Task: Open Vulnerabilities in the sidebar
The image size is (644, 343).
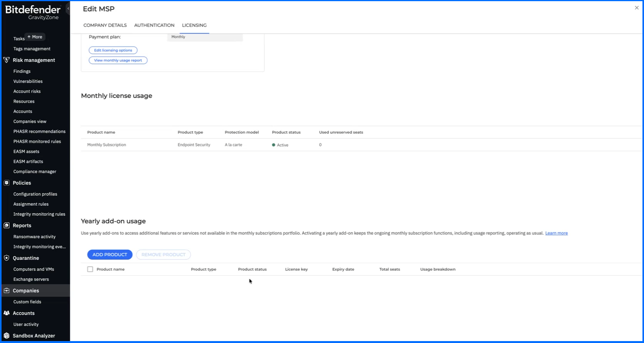Action: (28, 81)
